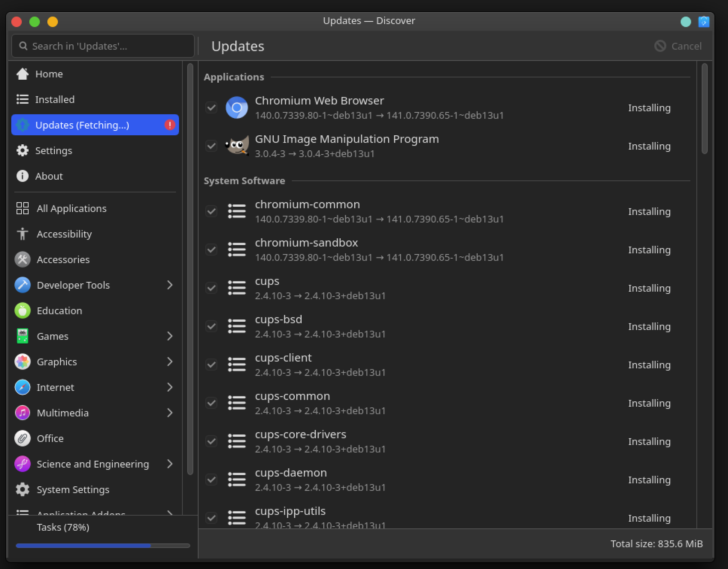The image size is (728, 569).
Task: Open the Installed page in sidebar
Action: pyautogui.click(x=55, y=99)
